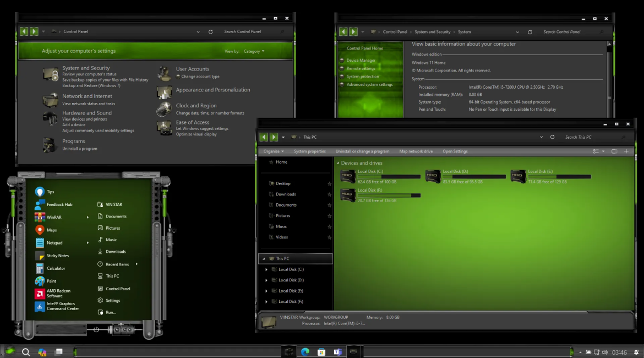644x358 pixels.
Task: Click the Local Disk (C:) drive icon
Action: pos(347,176)
